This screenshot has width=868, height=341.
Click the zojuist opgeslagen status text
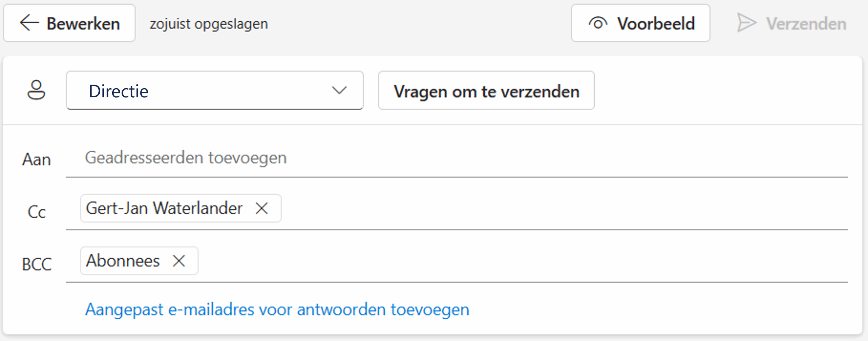[209, 24]
